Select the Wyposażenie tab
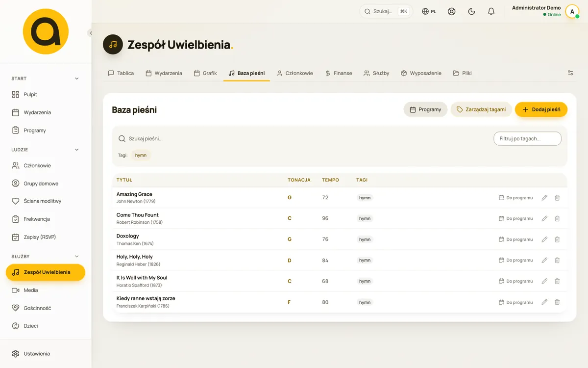This screenshot has height=368, width=588. 421,73
